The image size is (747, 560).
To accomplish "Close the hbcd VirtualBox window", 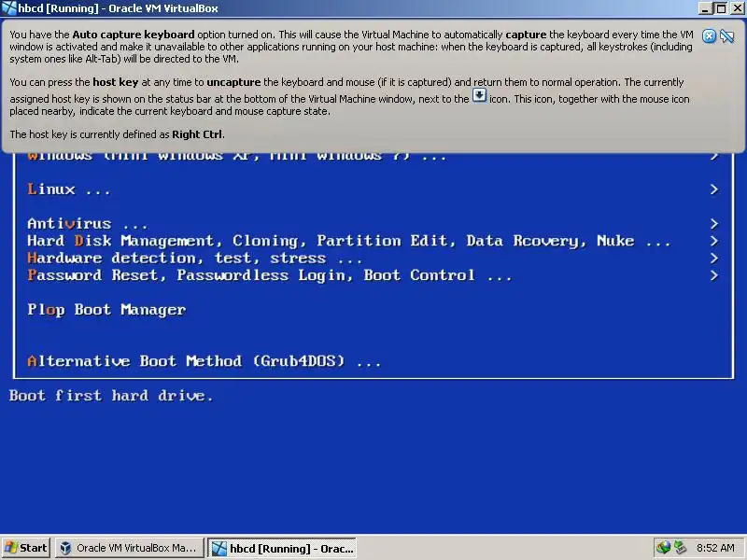I will (x=738, y=8).
